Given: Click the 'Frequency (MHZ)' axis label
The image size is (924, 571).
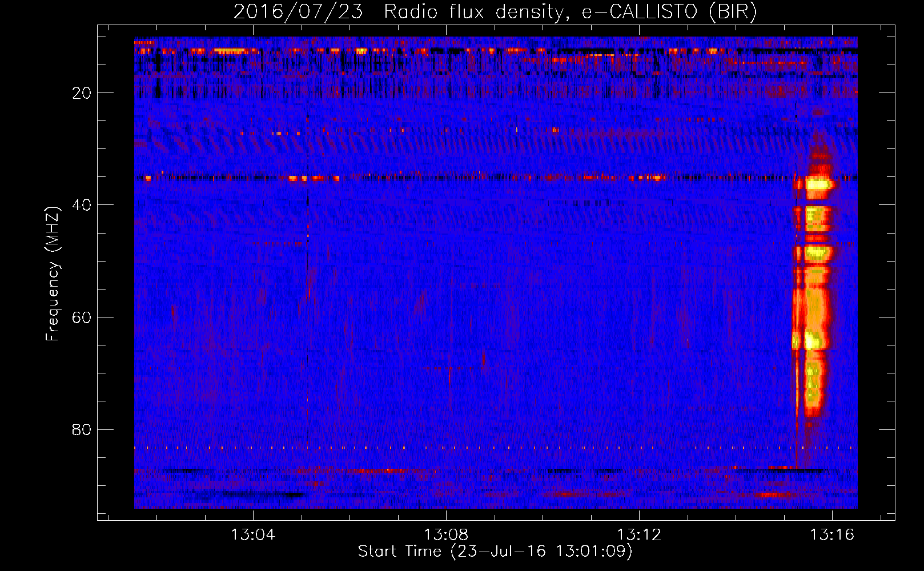Looking at the screenshot, I should (53, 274).
